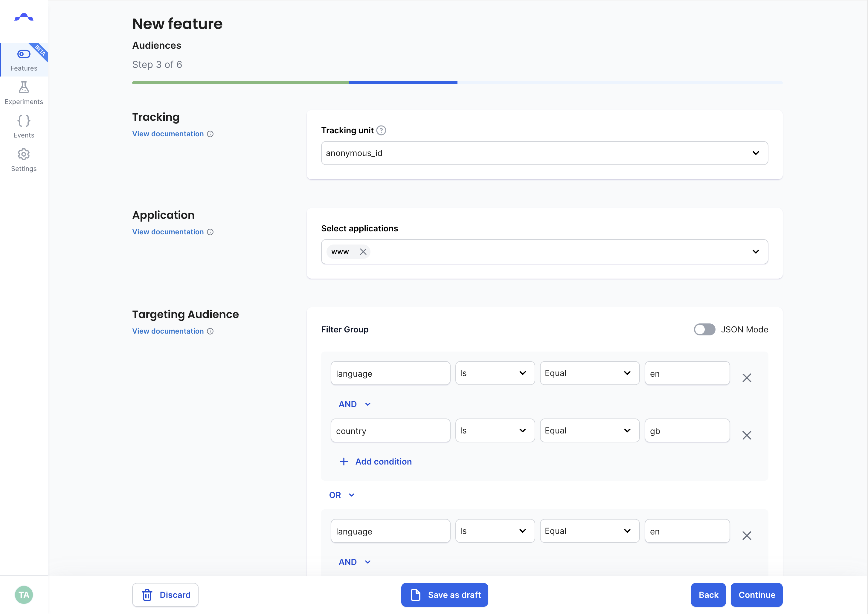
Task: Open the Tracking View documentation link
Action: [x=168, y=134]
